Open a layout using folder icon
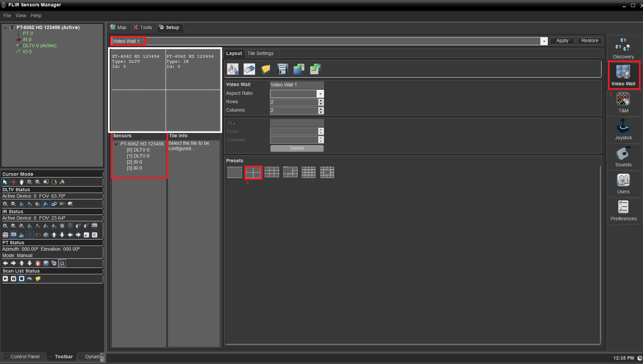The width and height of the screenshot is (643, 364). pyautogui.click(x=266, y=69)
